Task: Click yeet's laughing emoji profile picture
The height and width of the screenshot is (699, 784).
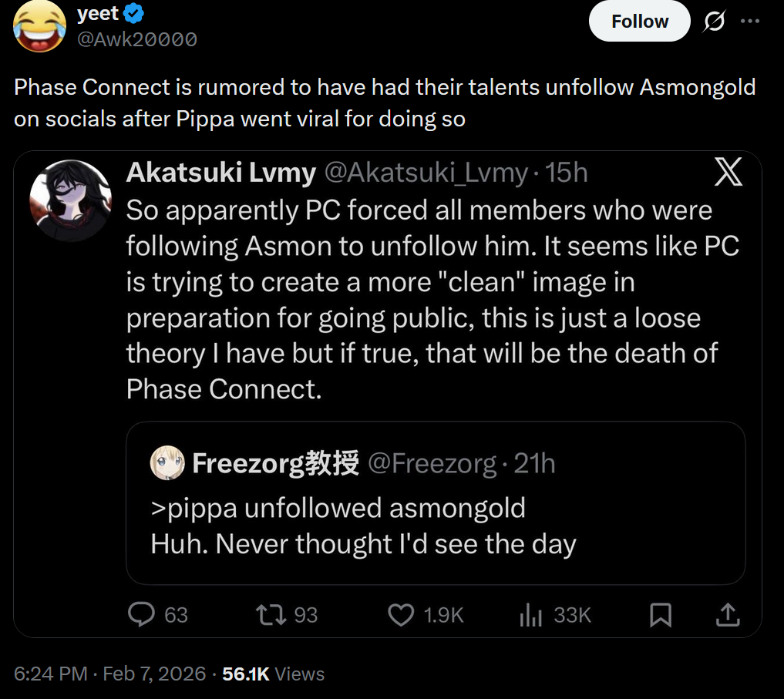Action: point(39,26)
